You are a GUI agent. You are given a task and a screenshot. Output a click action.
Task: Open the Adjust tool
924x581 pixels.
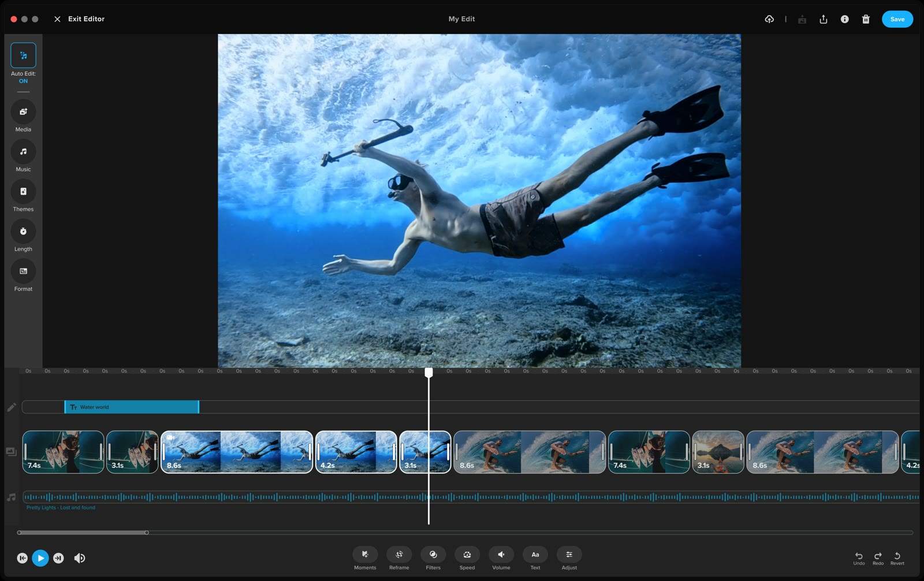(569, 554)
